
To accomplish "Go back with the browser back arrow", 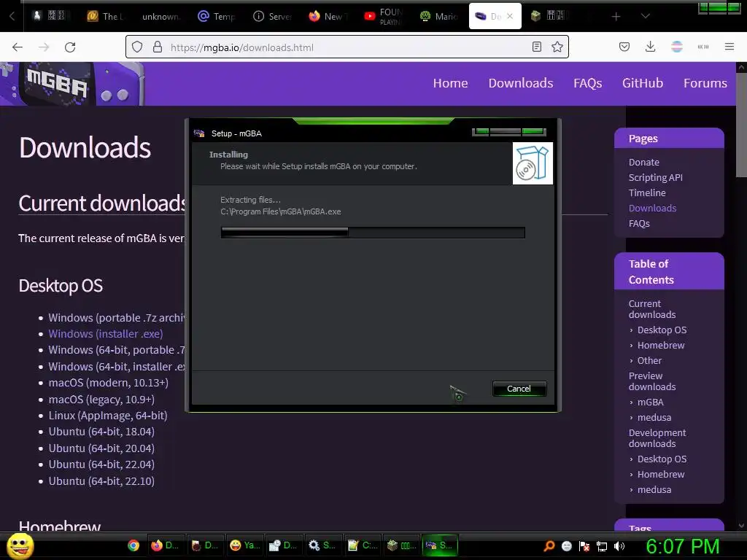I will (18, 47).
